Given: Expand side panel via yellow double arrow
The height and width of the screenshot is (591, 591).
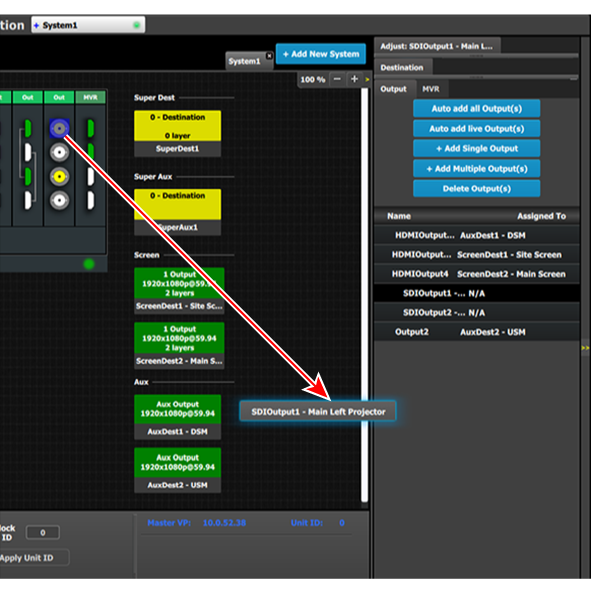Looking at the screenshot, I should pos(585,348).
